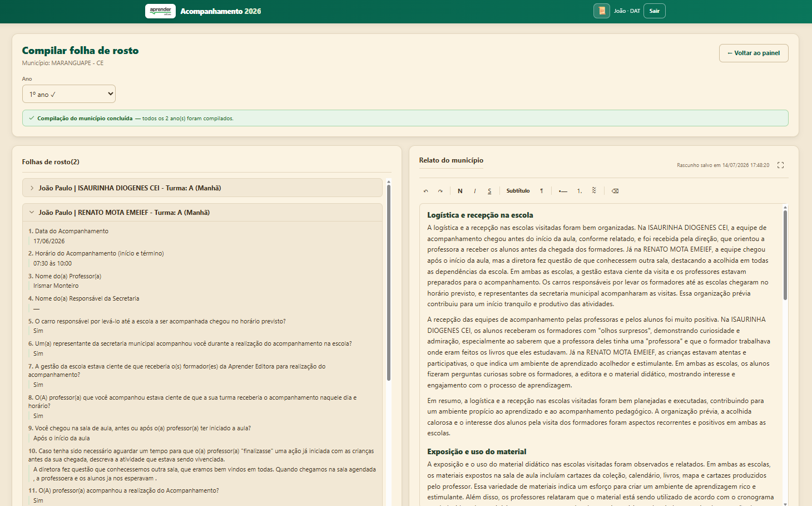Screen dimensions: 812x506
Task: Apply paragraph (¶) style
Action: 542,191
